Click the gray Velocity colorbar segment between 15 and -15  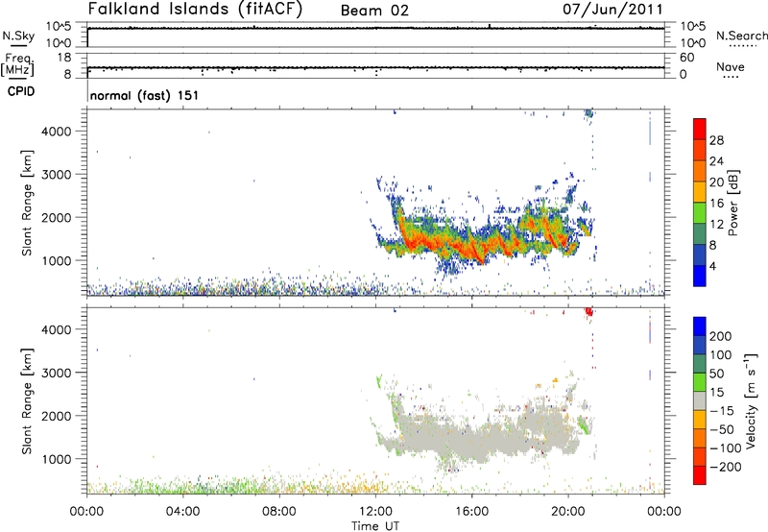click(700, 400)
